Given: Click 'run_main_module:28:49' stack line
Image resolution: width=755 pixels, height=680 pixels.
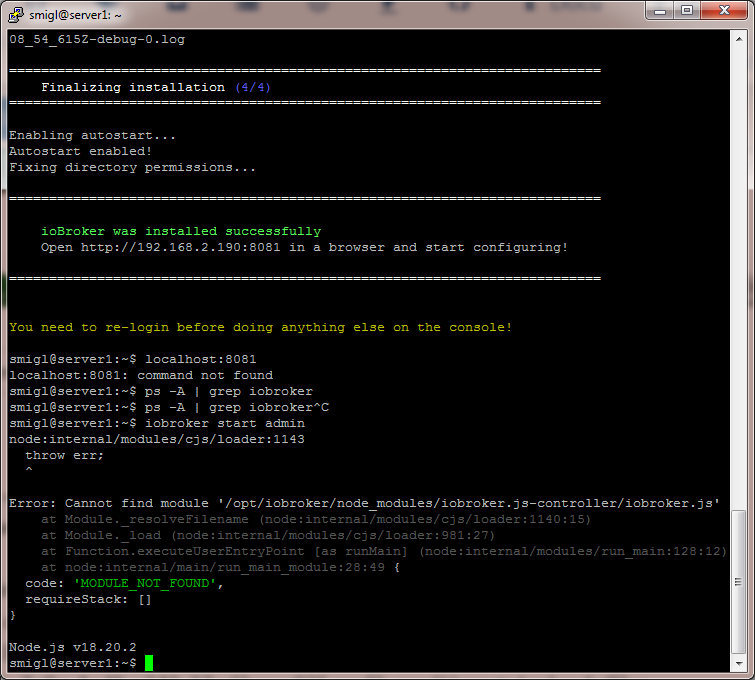Looking at the screenshot, I should 221,567.
